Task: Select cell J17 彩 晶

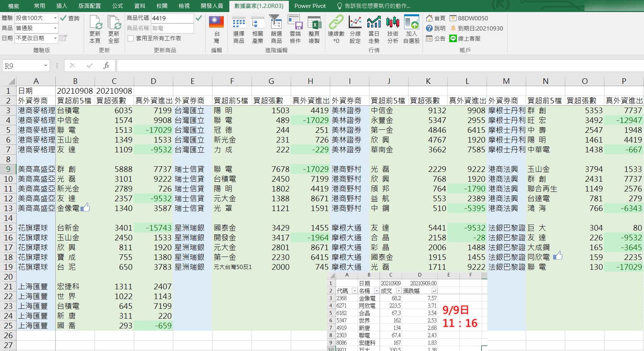Action: coord(389,247)
